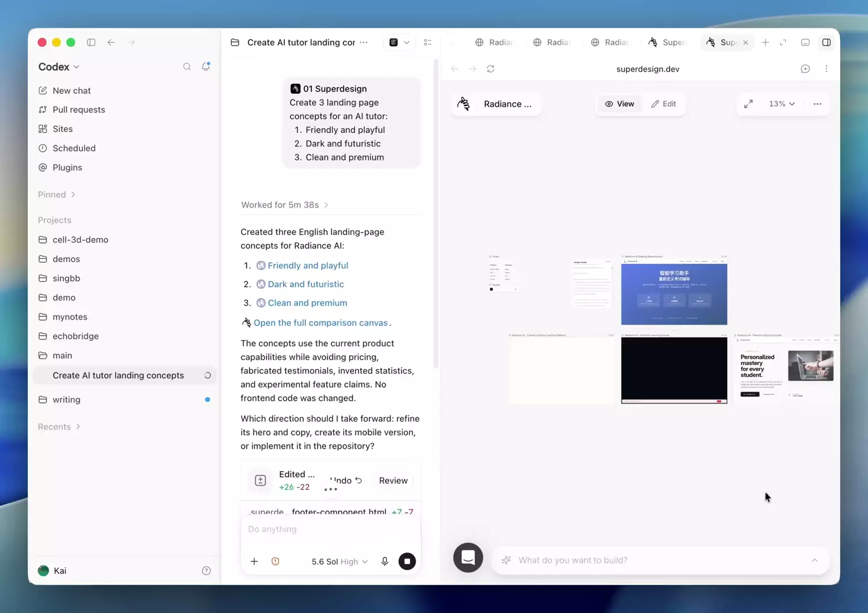Open the 13% zoom dropdown
The height and width of the screenshot is (613, 868).
[782, 104]
